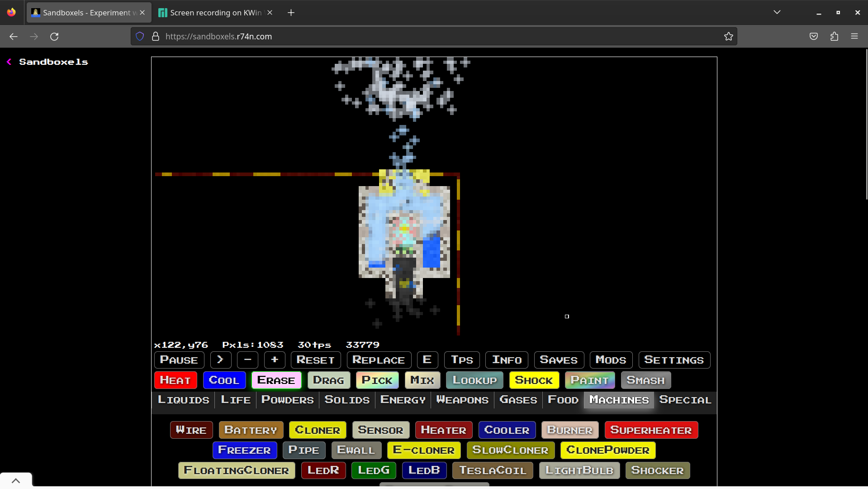Open the Saves menu
Viewport: 868px width, 489px height.
tap(559, 360)
